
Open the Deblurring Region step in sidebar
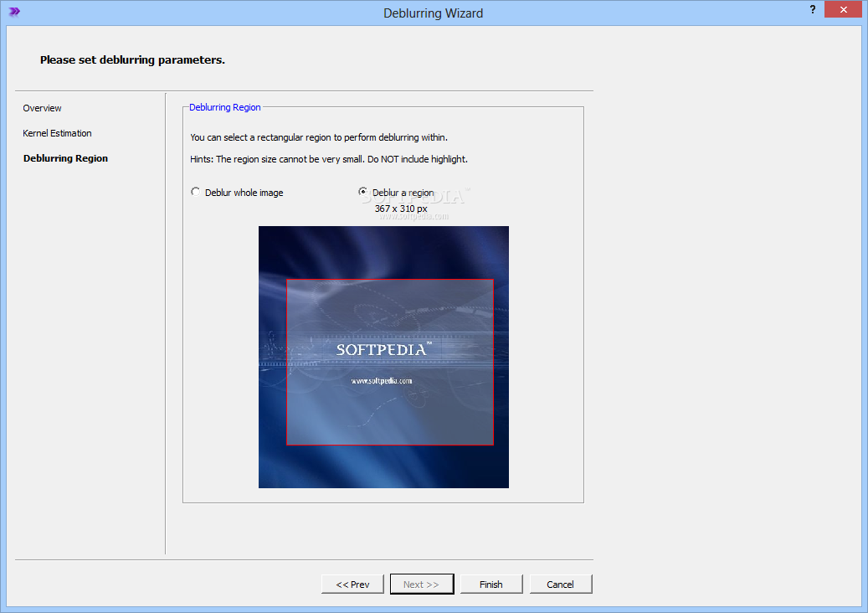[x=65, y=158]
